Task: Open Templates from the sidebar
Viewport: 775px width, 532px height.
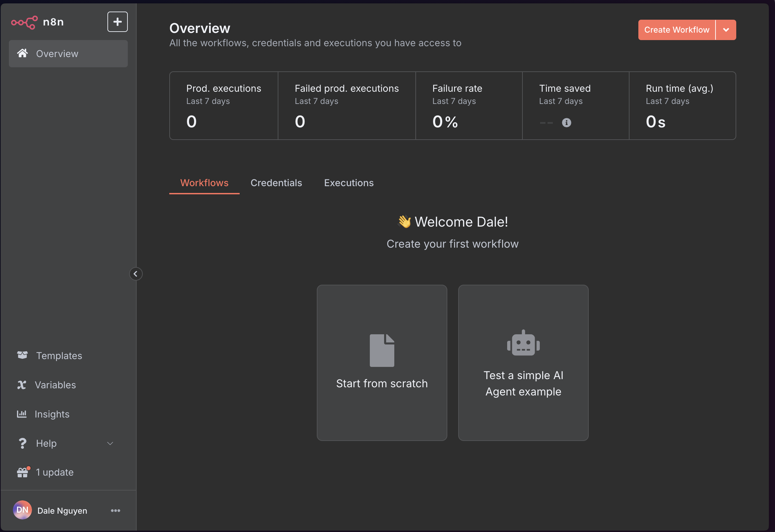Action: pyautogui.click(x=59, y=356)
